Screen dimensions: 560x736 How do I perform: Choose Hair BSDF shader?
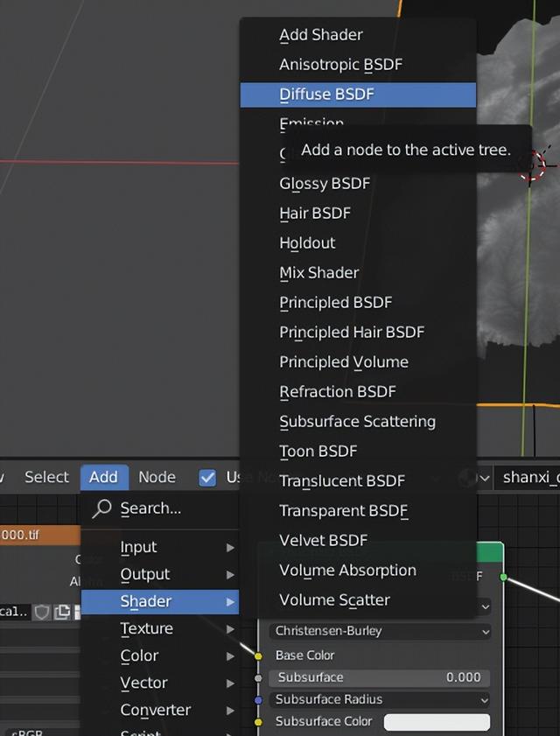click(358, 214)
